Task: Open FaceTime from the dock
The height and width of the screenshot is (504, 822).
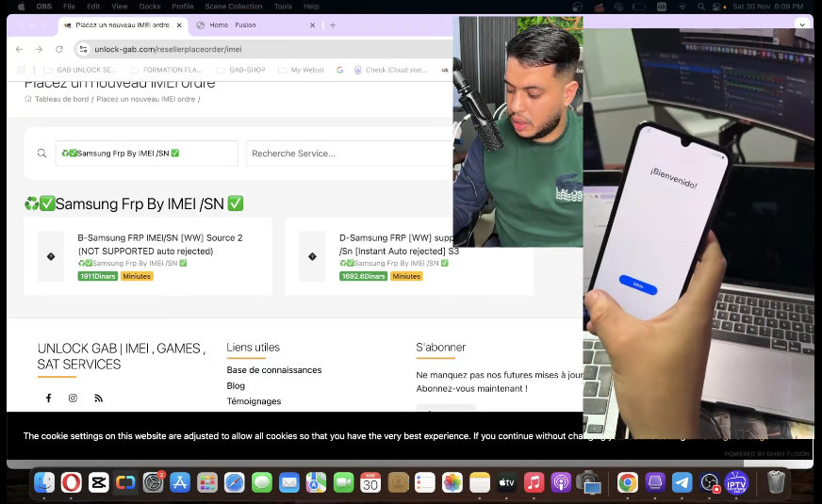Action: 343,482
